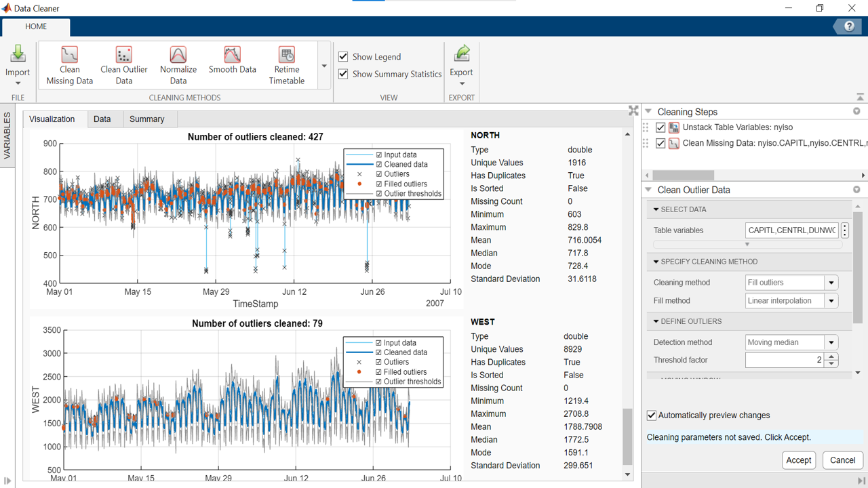This screenshot has width=868, height=488.
Task: Maximize the visualization panel
Action: [633, 110]
